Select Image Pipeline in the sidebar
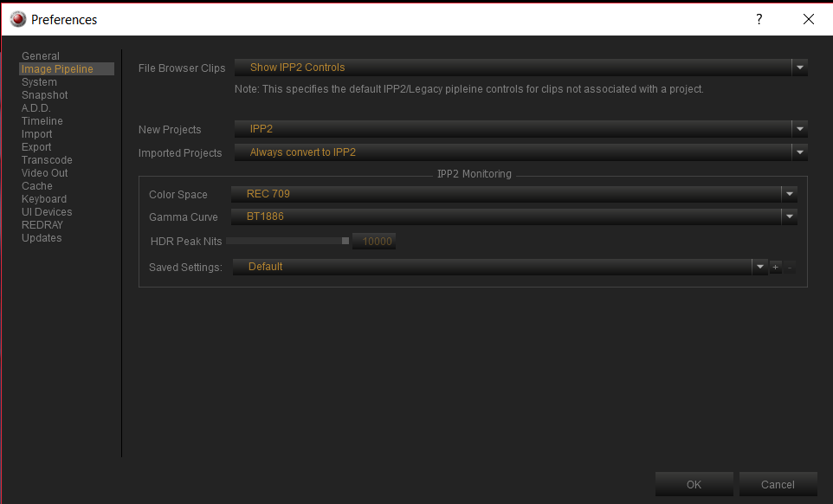 click(x=67, y=69)
